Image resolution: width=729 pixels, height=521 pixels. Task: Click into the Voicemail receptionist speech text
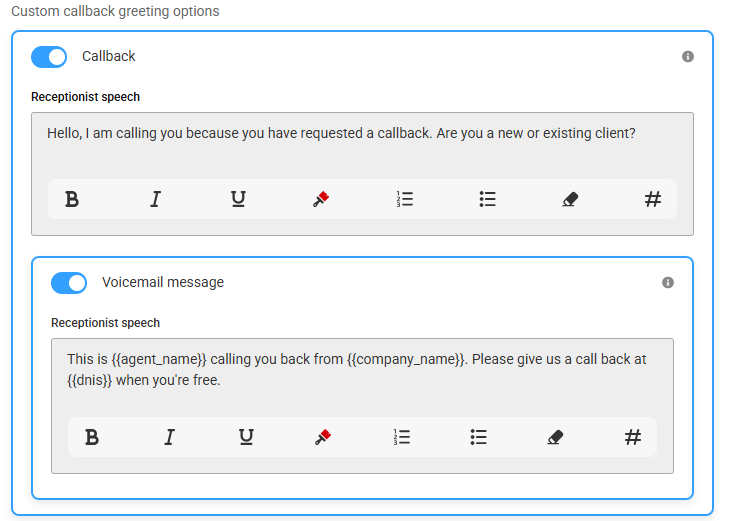[357, 369]
